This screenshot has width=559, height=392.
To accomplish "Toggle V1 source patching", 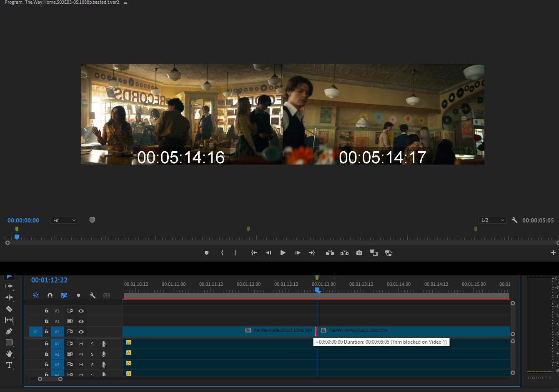I will [x=35, y=332].
